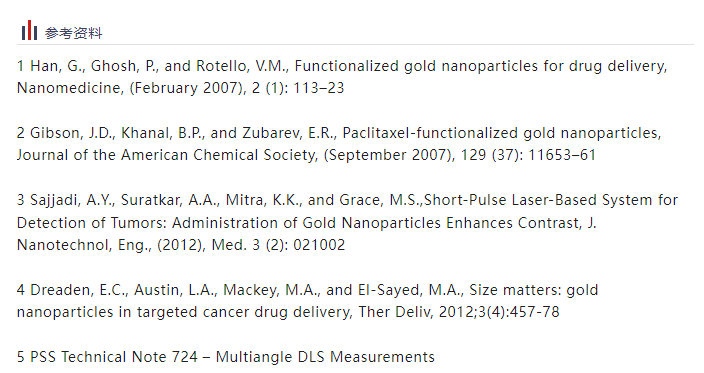
Task: Click the article number 021002
Action: (x=319, y=245)
